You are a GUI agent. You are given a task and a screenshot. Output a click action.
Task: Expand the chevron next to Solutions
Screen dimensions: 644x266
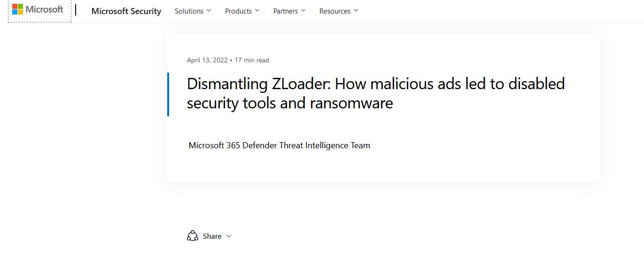[209, 11]
